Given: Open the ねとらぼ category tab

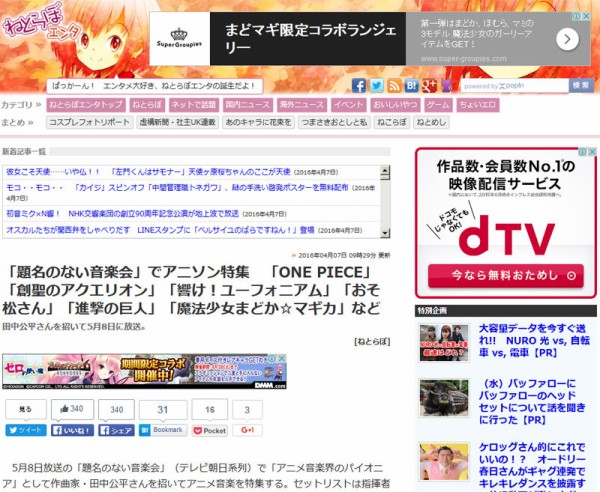Looking at the screenshot, I should [147, 105].
